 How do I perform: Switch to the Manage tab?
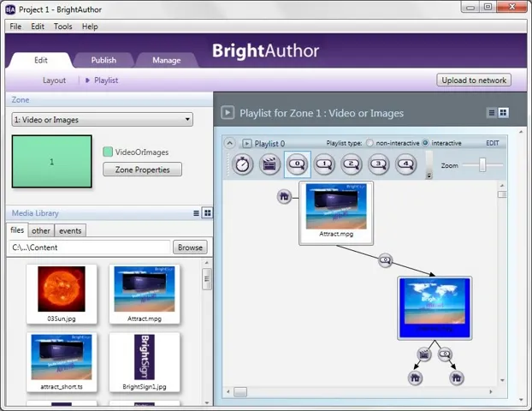[x=166, y=60]
